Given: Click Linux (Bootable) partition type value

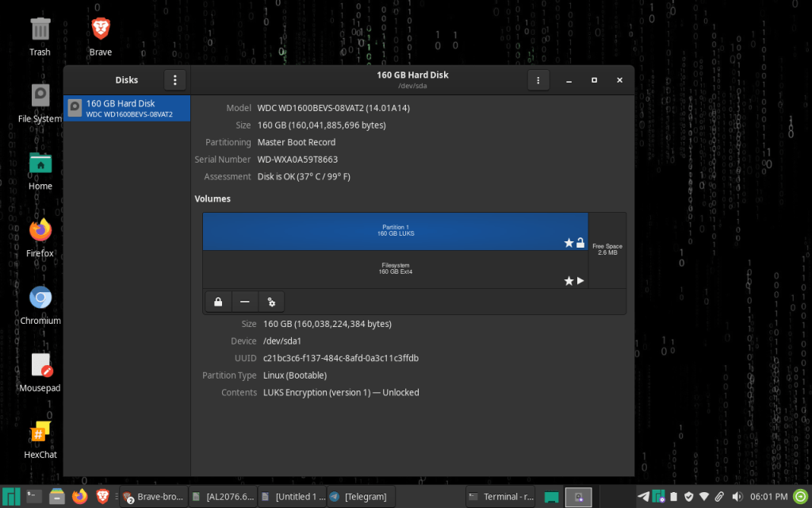Looking at the screenshot, I should (x=295, y=375).
